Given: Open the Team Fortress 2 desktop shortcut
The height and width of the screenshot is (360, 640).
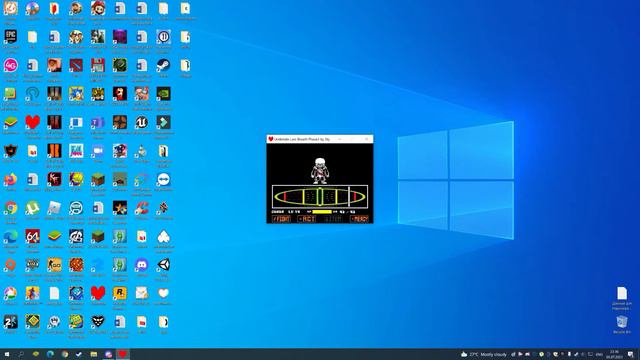Looking at the screenshot, I should point(120,122).
